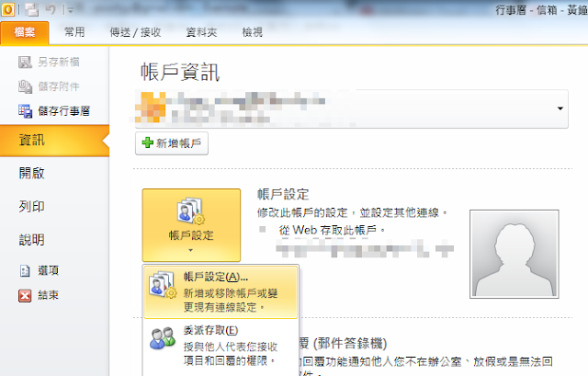
Task: Click the 另存新檔 save-as icon
Action: tap(26, 62)
